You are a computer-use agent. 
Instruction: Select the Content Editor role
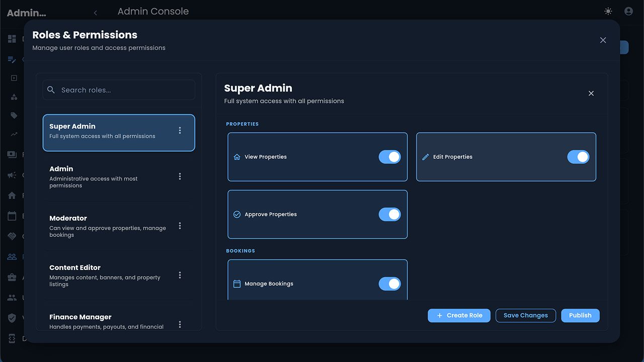(106, 275)
